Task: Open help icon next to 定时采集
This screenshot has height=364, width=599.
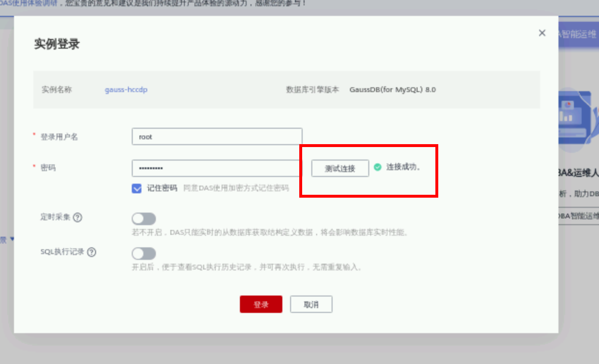Action: pyautogui.click(x=78, y=217)
